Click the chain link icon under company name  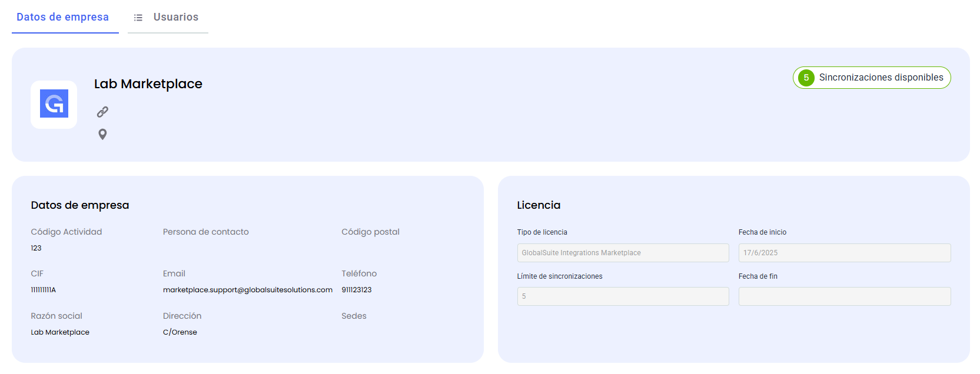click(102, 112)
